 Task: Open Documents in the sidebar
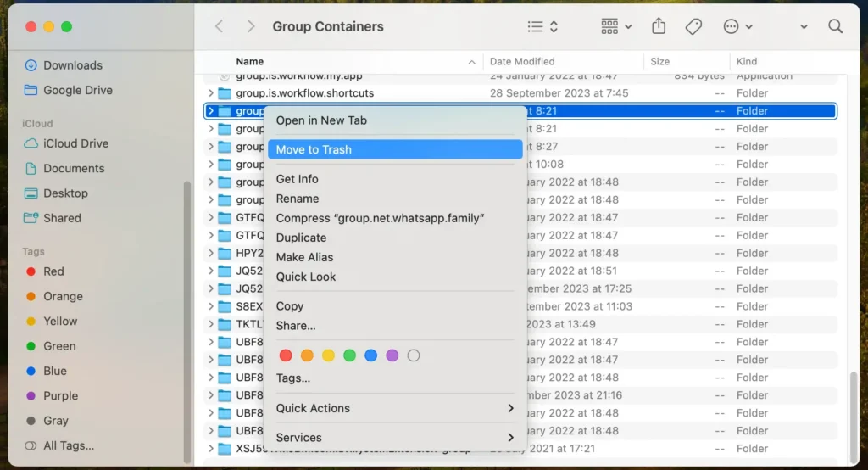pos(64,169)
